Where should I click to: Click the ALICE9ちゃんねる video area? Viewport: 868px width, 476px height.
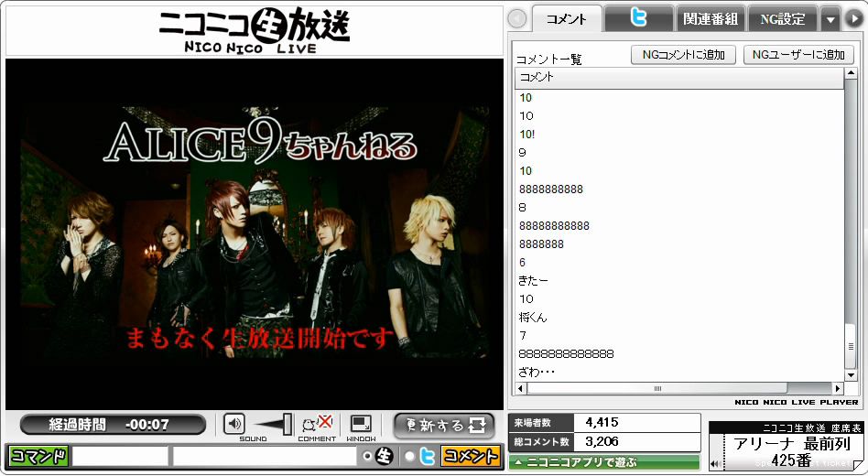255,233
